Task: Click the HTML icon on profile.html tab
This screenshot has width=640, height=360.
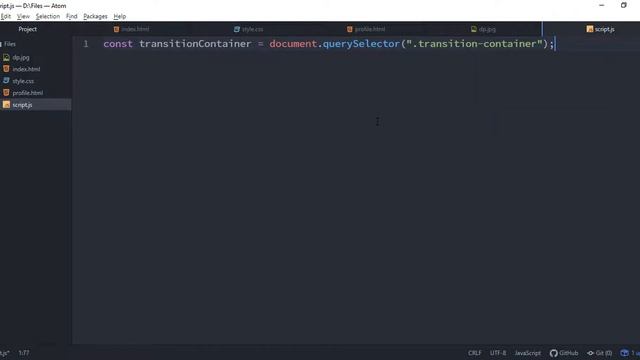Action: click(349, 29)
